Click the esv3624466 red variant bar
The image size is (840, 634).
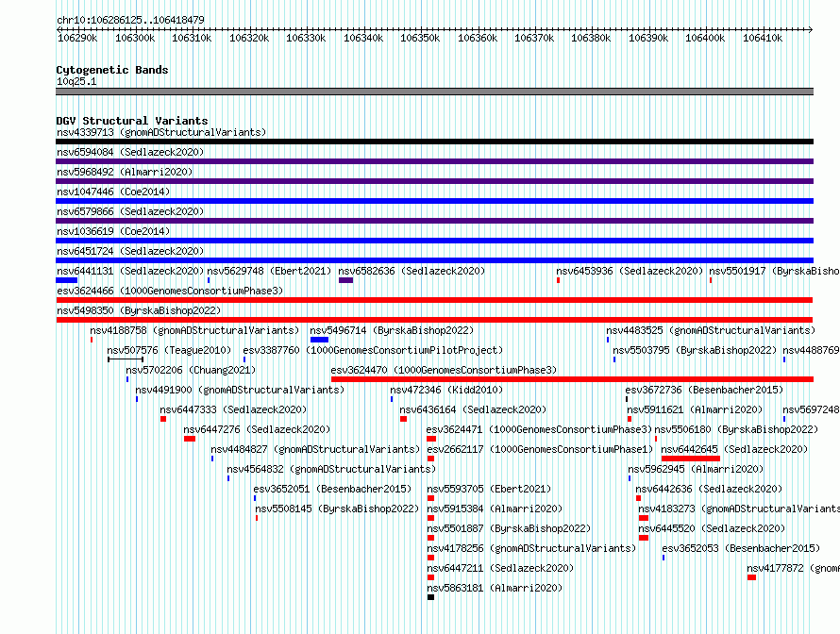click(434, 300)
